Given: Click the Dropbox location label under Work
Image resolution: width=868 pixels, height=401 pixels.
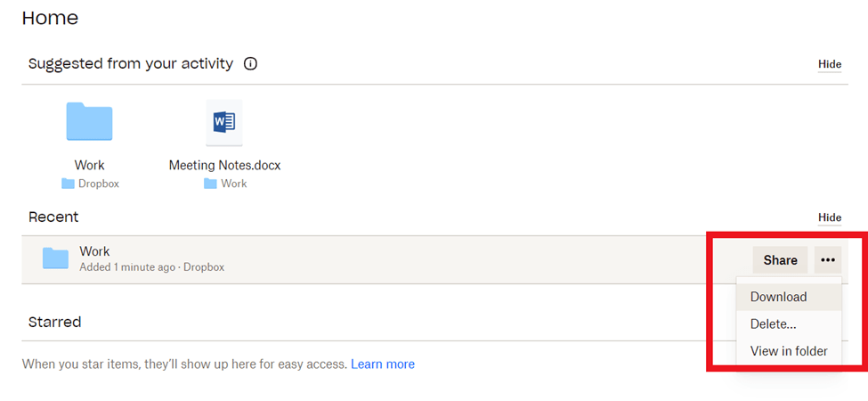Looking at the screenshot, I should click(x=99, y=184).
